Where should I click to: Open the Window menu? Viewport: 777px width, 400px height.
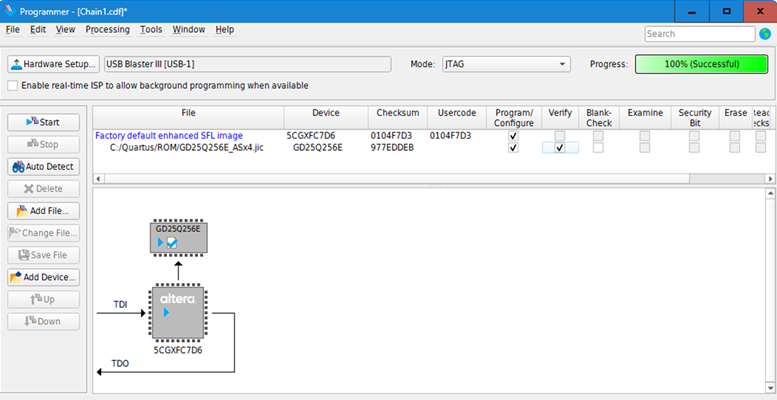click(x=188, y=30)
